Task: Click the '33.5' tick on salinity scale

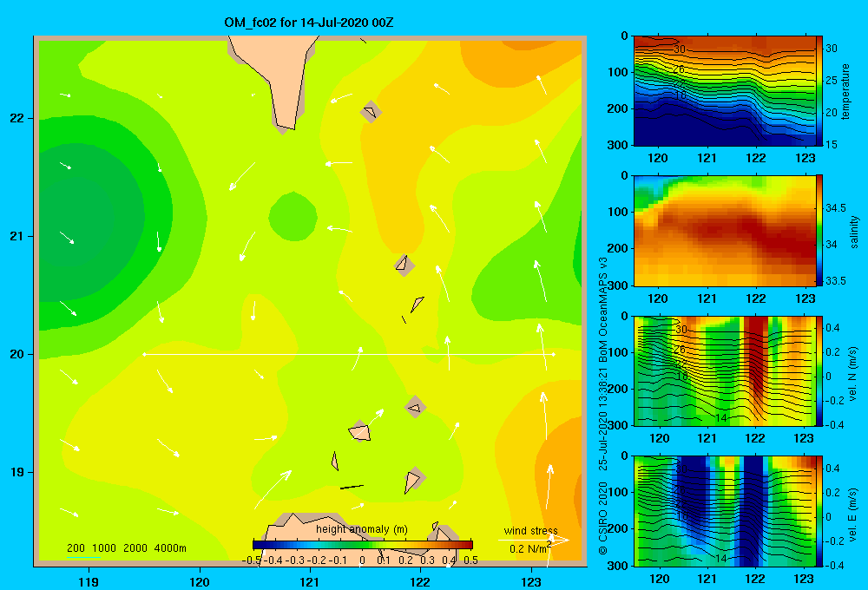Action: [835, 281]
